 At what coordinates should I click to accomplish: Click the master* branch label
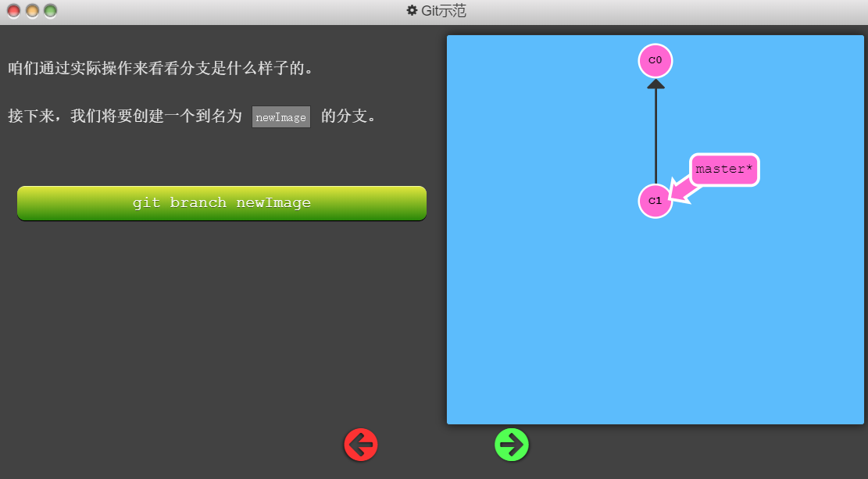(724, 170)
